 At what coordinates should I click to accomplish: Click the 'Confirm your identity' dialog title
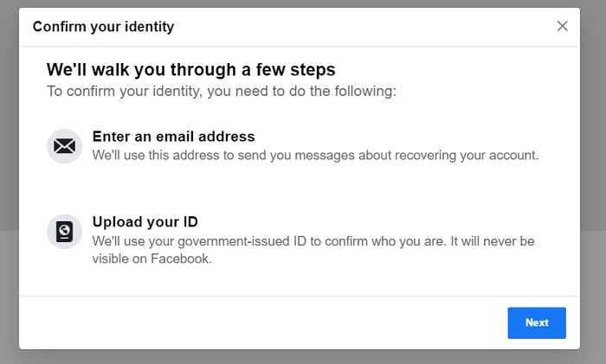coord(104,27)
